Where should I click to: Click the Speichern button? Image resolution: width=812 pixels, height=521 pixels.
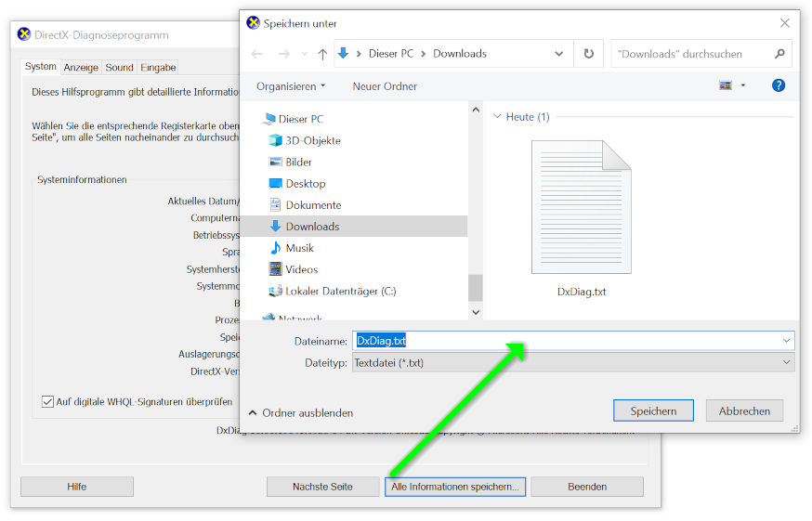653,410
